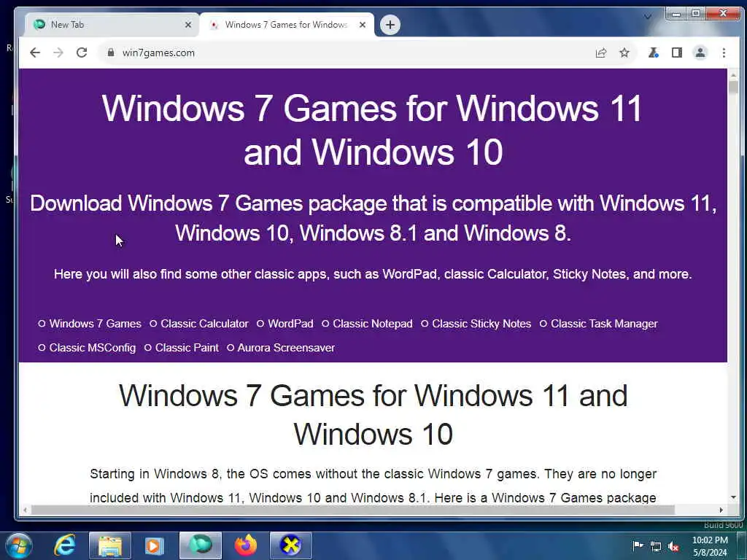Open Windows Media Player taskbar icon
This screenshot has width=747, height=560.
(x=154, y=545)
